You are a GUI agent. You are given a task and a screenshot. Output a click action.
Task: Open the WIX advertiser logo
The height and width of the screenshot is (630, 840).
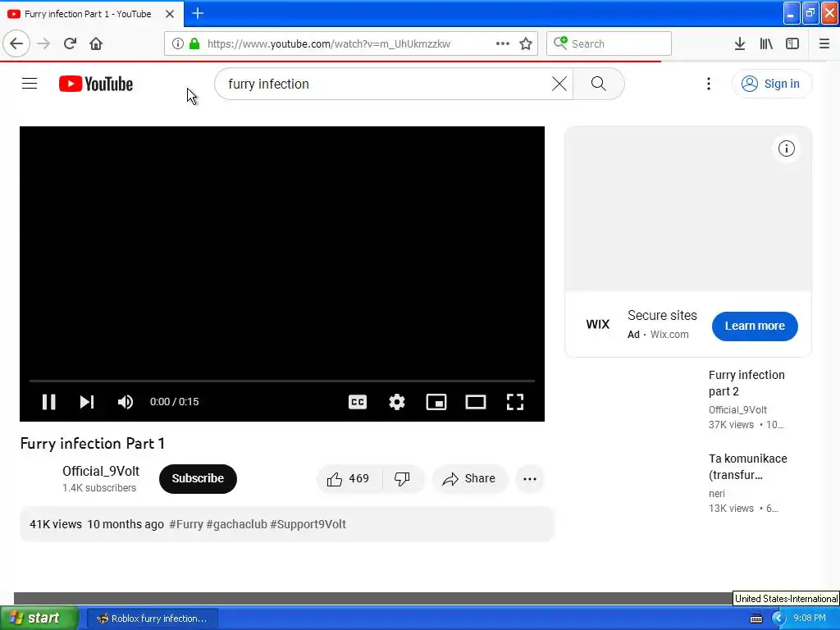click(x=598, y=324)
